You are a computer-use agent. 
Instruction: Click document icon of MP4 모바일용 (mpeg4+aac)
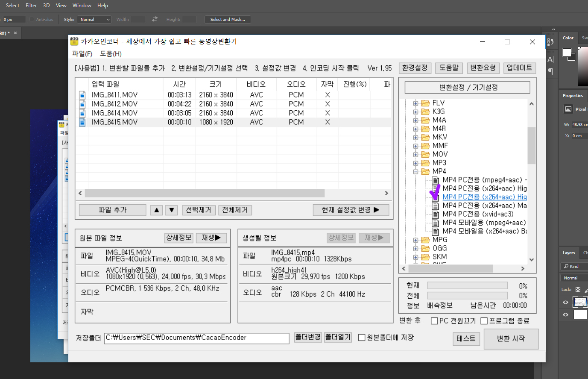click(x=436, y=223)
